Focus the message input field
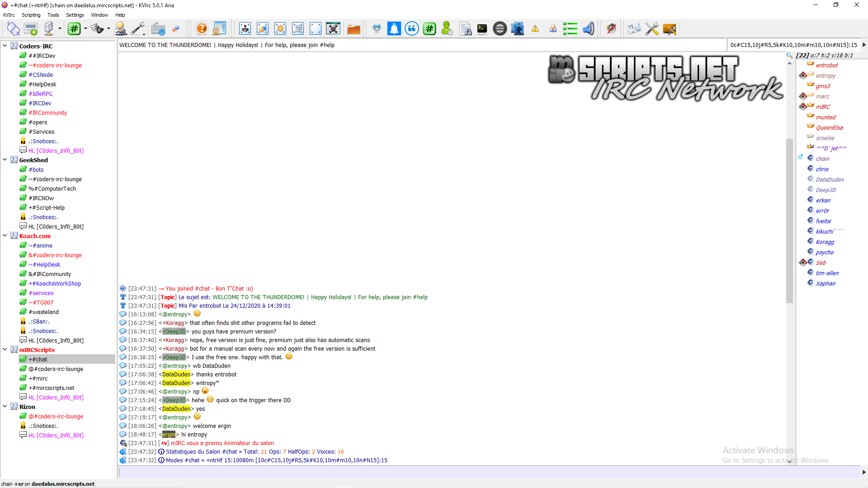This screenshot has height=488, width=868. coord(488,472)
